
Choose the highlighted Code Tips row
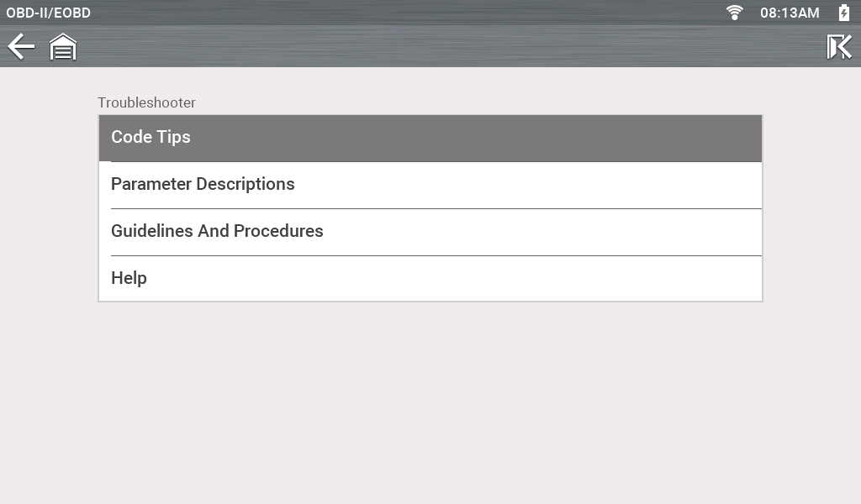[x=430, y=138]
